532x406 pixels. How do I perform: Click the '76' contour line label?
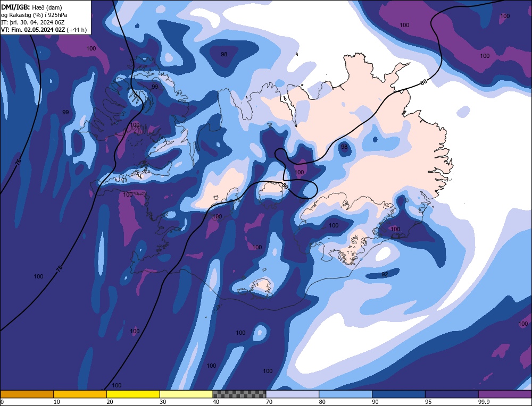point(18,161)
